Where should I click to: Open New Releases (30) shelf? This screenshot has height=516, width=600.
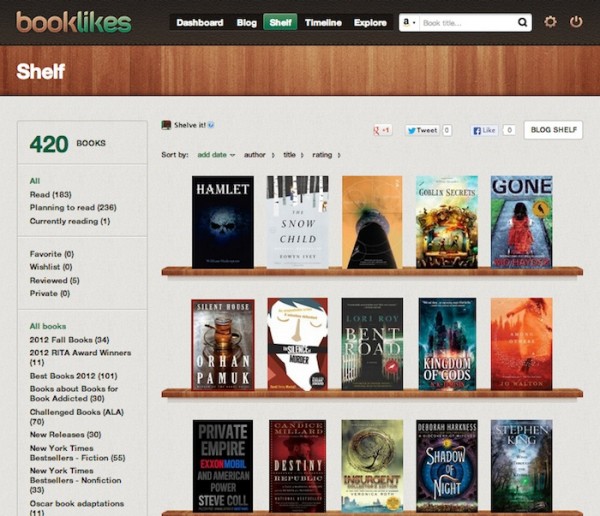coord(65,434)
